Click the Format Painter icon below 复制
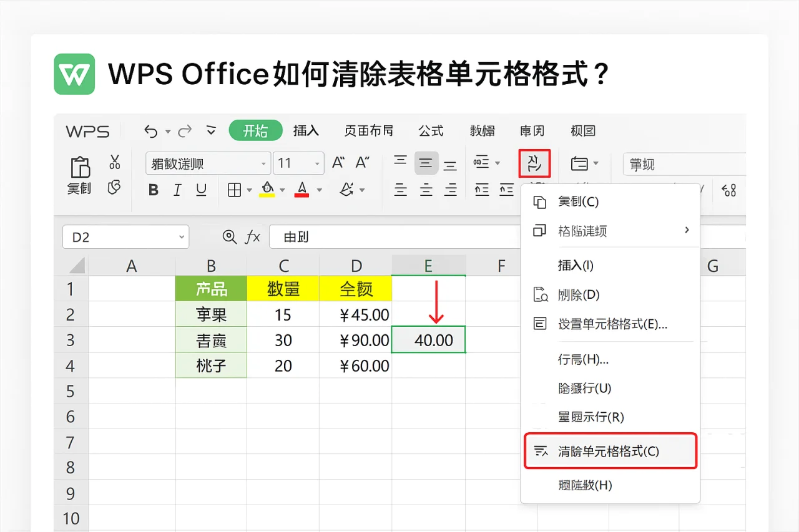 114,188
